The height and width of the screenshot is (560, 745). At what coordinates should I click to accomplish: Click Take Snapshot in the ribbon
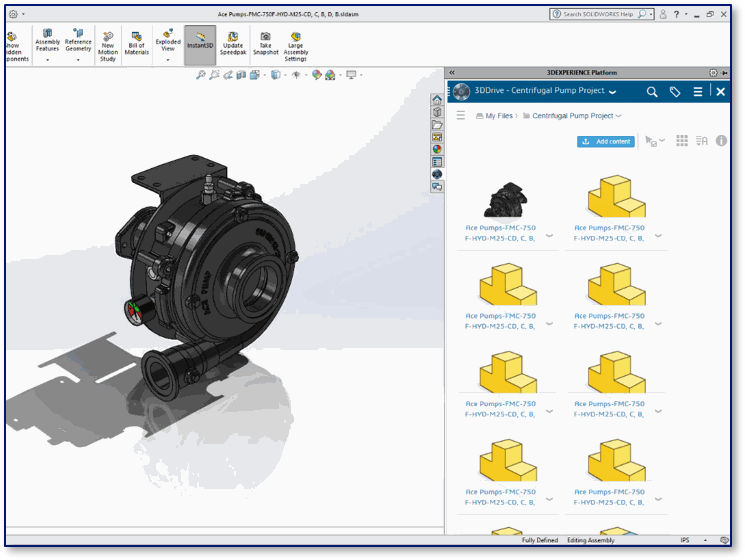(266, 43)
